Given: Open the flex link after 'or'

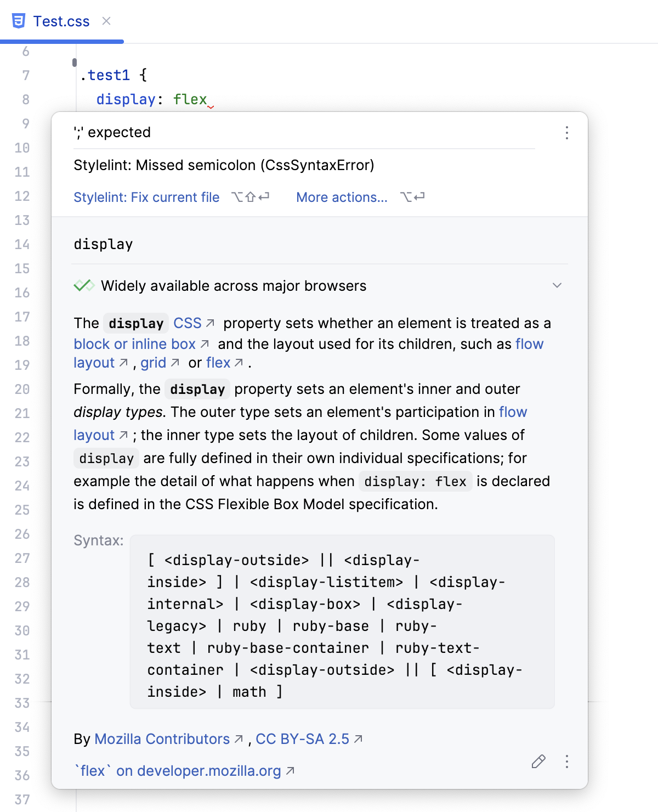Looking at the screenshot, I should pyautogui.click(x=218, y=363).
